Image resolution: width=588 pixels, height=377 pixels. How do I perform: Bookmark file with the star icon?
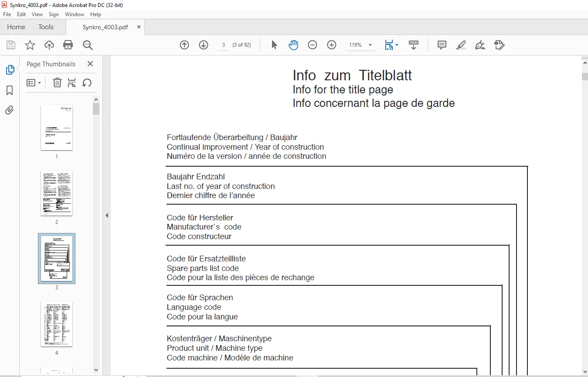pos(30,45)
